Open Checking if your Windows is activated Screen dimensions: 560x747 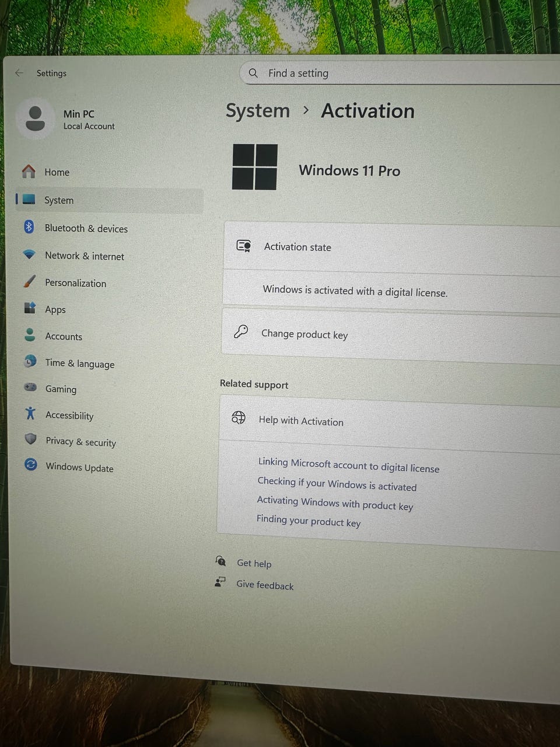[337, 484]
